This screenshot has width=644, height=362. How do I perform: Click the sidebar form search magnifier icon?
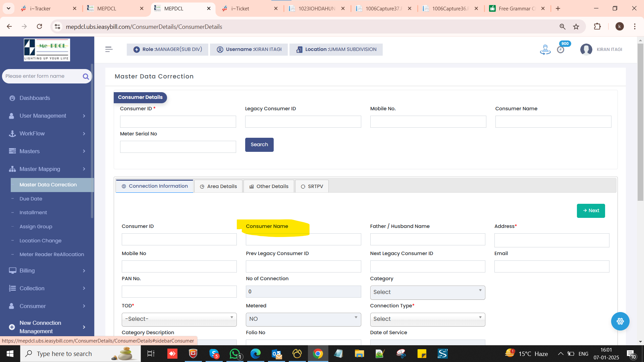(86, 76)
